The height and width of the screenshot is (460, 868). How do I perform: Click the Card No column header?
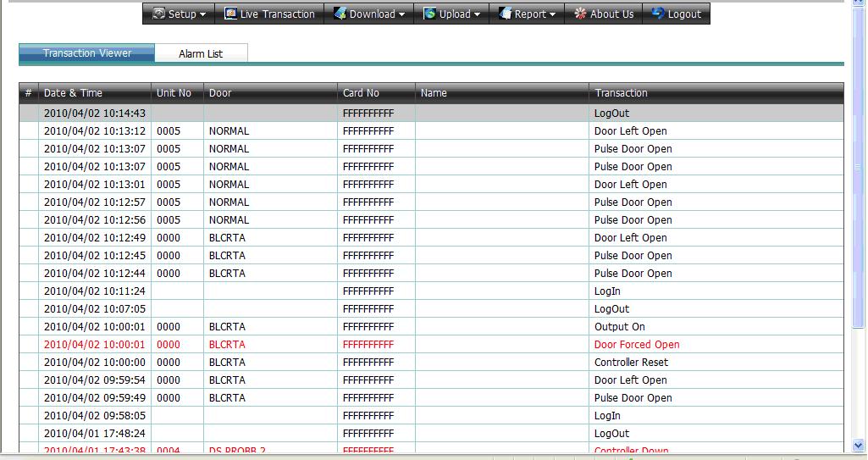[x=361, y=93]
